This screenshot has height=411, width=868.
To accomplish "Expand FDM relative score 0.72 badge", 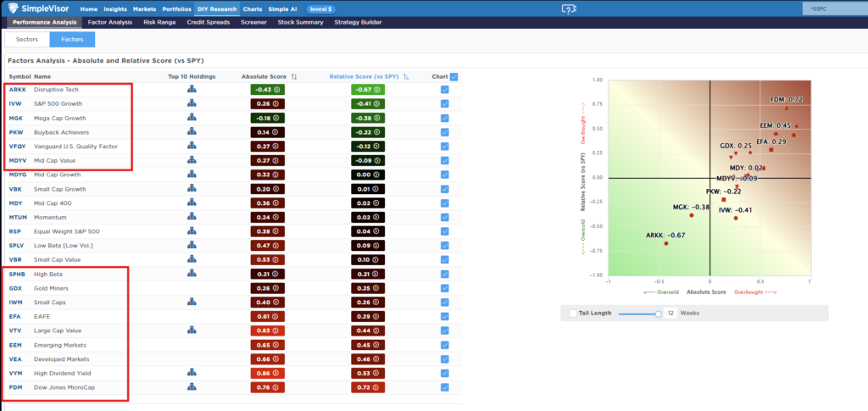I will [x=368, y=387].
